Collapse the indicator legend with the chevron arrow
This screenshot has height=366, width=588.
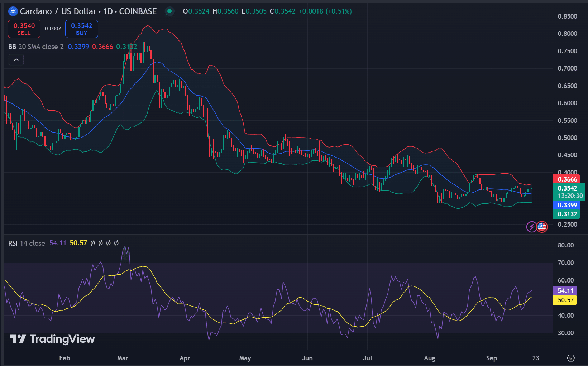[16, 59]
